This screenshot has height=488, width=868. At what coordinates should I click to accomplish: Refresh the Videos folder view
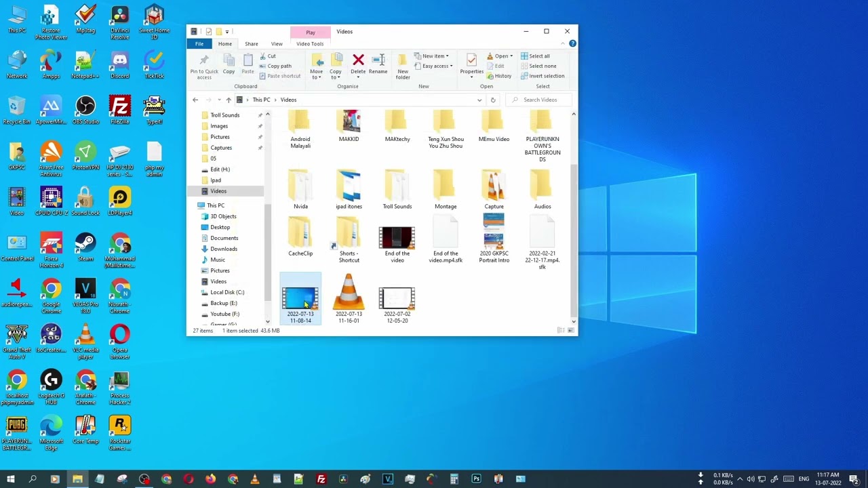tap(493, 100)
